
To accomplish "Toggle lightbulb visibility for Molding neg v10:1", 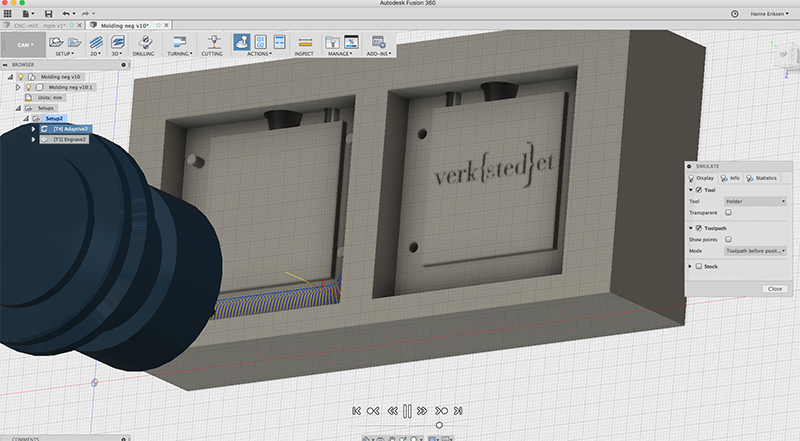I will 29,87.
